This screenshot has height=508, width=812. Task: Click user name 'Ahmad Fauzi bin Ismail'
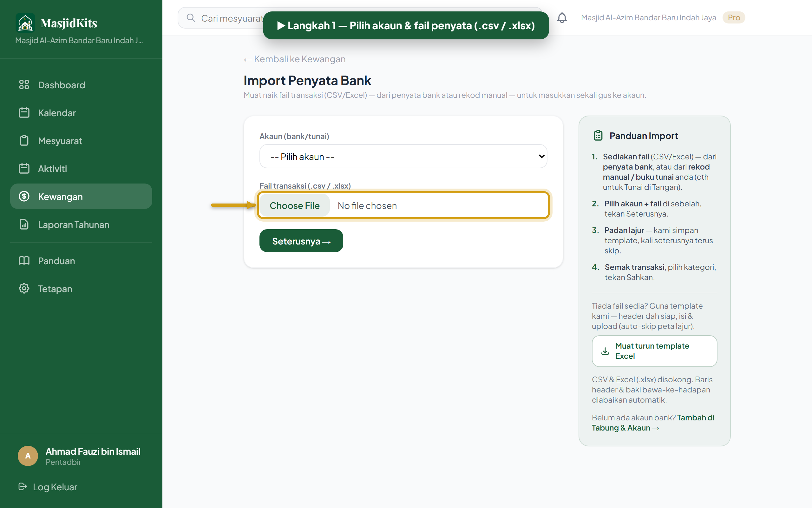click(x=93, y=451)
